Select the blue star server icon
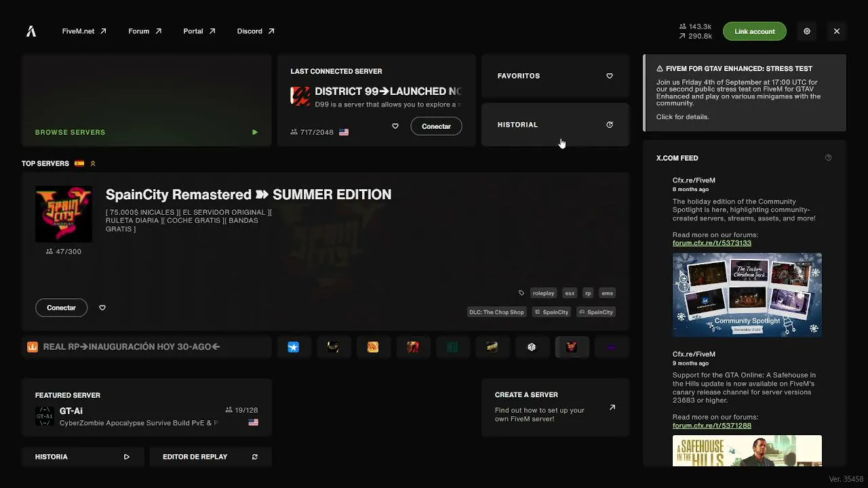Image resolution: width=868 pixels, height=488 pixels. (x=294, y=347)
